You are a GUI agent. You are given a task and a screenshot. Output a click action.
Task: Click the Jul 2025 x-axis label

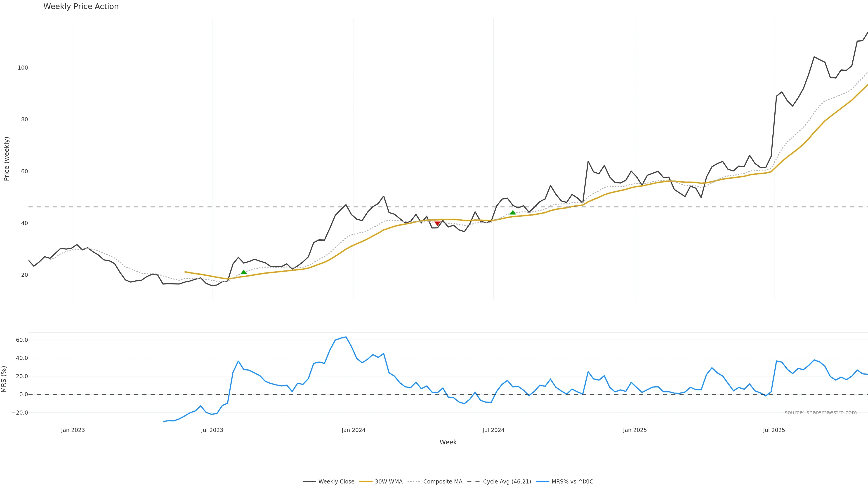774,430
